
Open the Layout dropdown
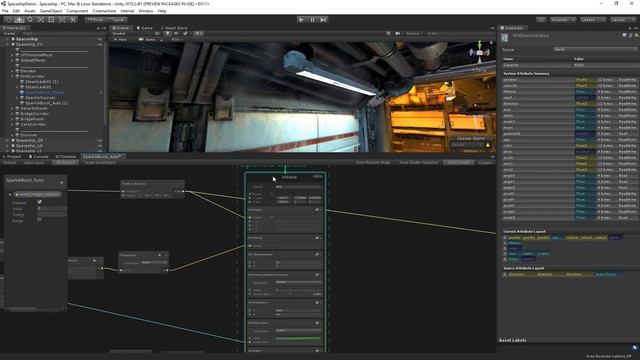(x=622, y=20)
